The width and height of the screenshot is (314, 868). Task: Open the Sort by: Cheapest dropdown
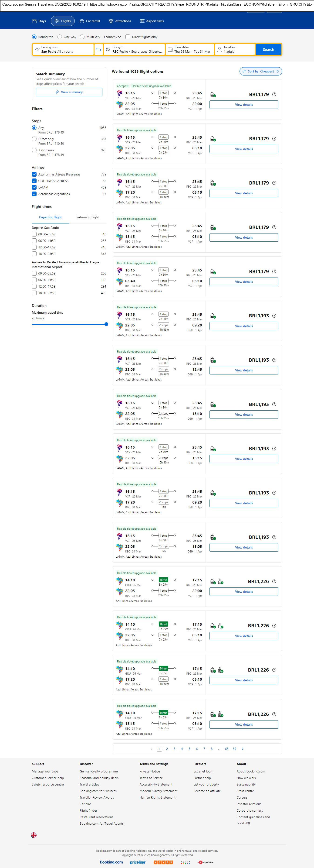click(x=260, y=72)
